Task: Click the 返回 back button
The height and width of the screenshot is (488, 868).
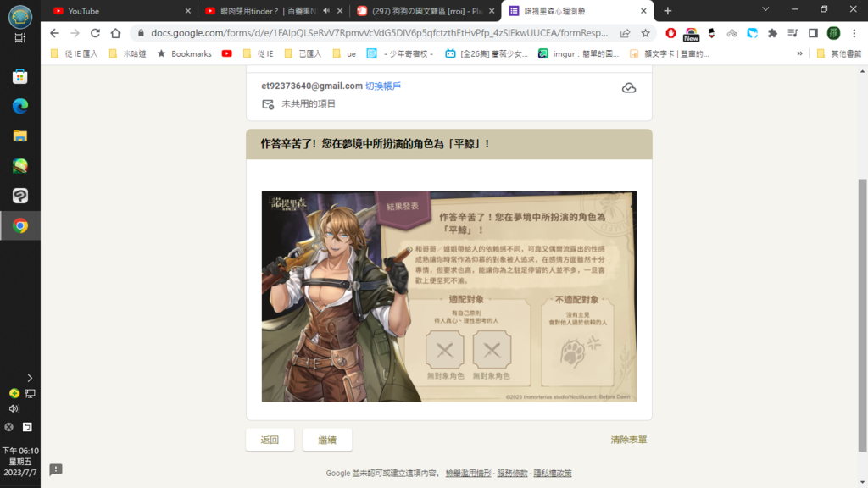Action: pyautogui.click(x=270, y=440)
